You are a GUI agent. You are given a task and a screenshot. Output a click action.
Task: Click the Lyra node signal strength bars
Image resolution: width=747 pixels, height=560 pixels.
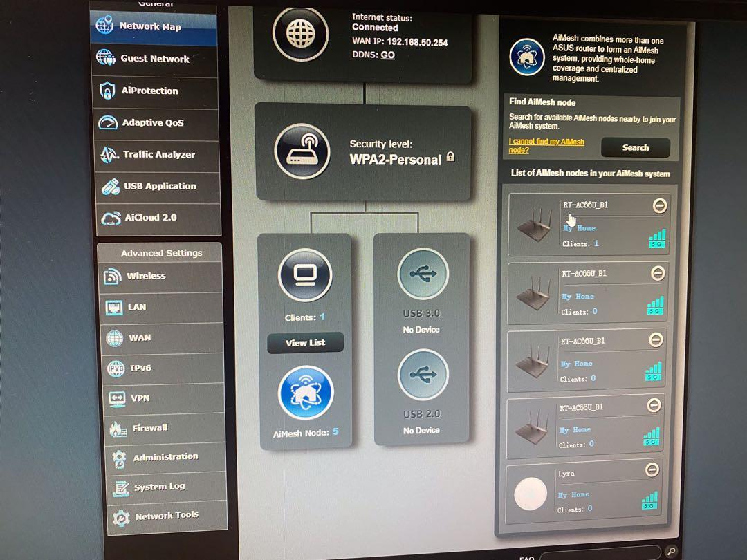(649, 500)
